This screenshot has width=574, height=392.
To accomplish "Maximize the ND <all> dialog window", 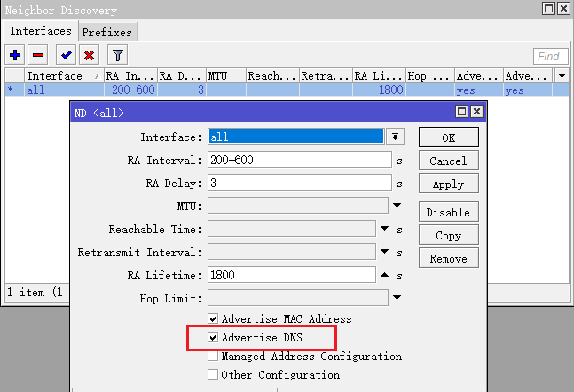I will click(461, 113).
